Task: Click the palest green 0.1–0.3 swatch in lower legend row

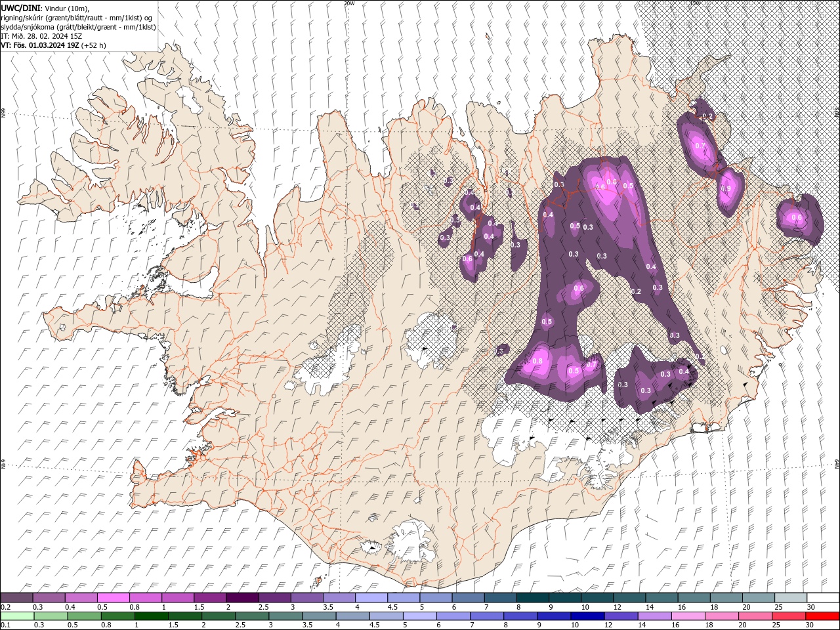Action: pyautogui.click(x=18, y=616)
